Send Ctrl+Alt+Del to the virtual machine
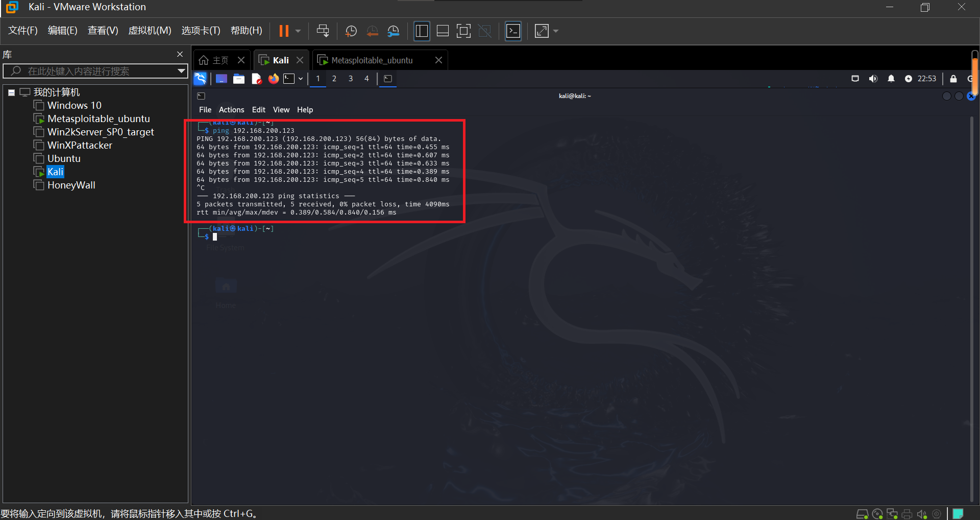Image resolution: width=980 pixels, height=520 pixels. [323, 31]
